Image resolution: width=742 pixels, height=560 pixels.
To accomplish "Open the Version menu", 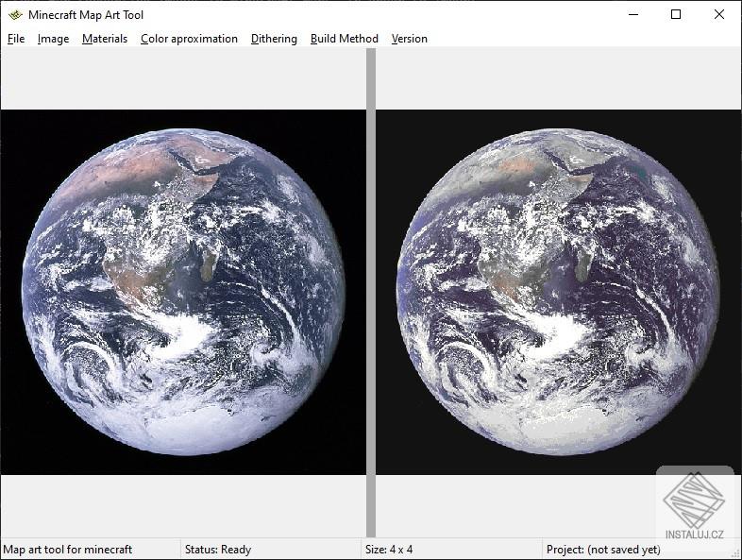I will (410, 39).
